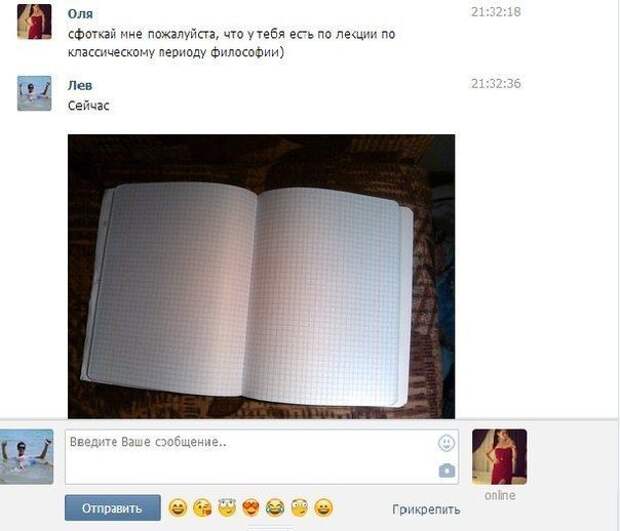Click Оля's avatar next to her message
Viewport: 620px width, 531px height.
point(34,22)
